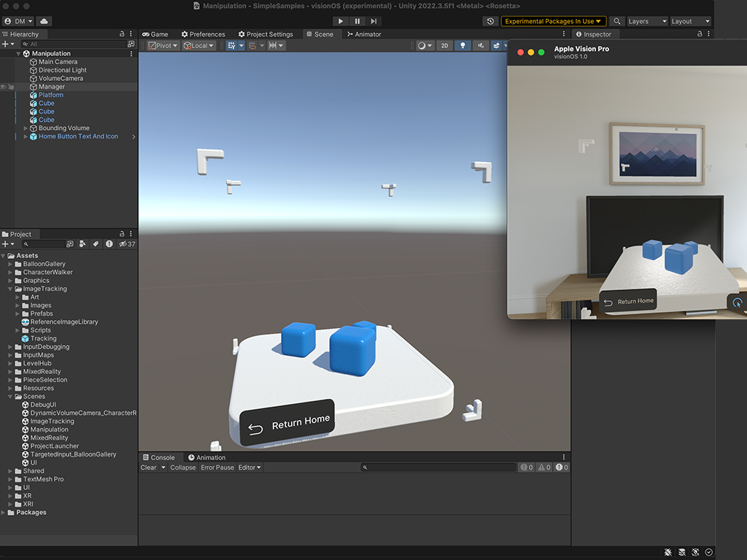Toggle hidden items count in Project toolbar
The image size is (747, 560).
[x=125, y=244]
